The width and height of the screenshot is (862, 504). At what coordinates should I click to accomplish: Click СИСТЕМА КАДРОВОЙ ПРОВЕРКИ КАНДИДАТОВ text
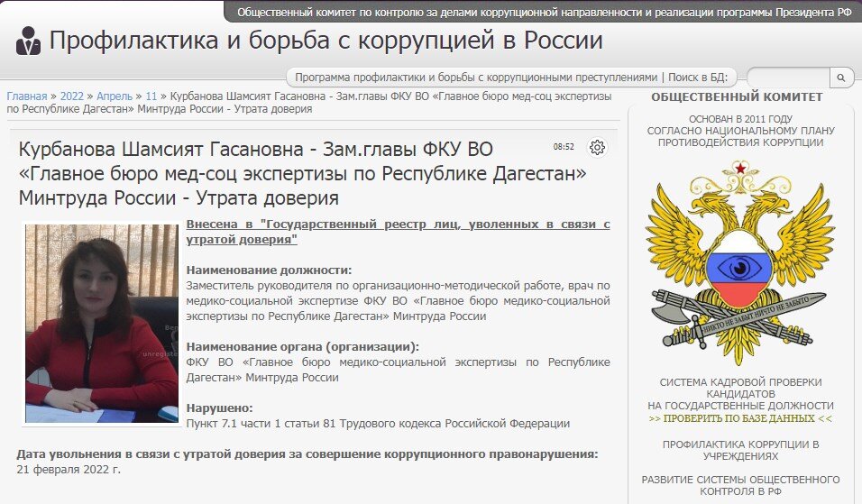740,388
